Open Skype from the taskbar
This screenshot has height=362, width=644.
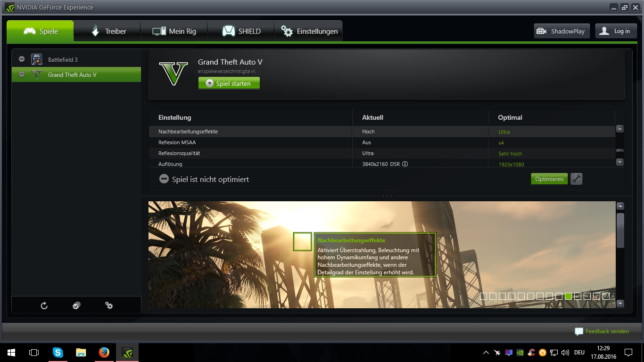tap(58, 352)
